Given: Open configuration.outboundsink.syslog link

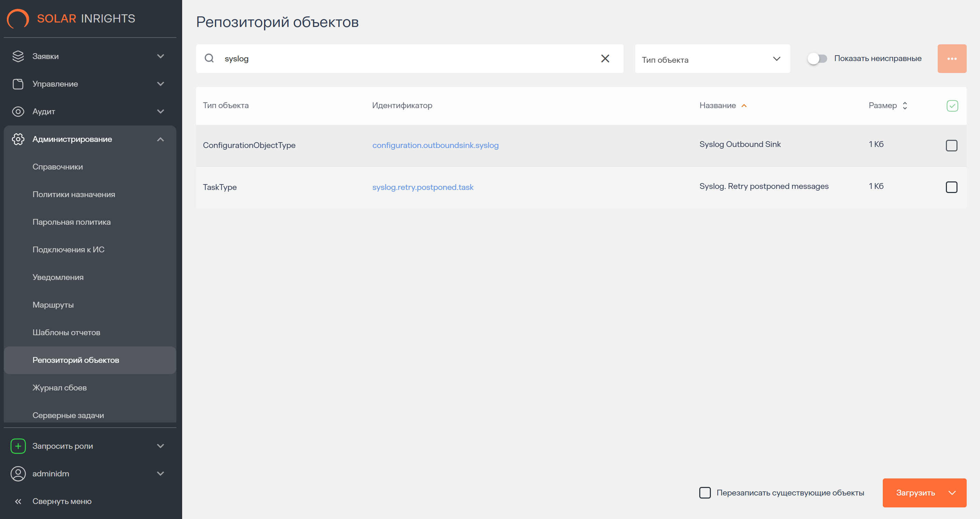Looking at the screenshot, I should pos(435,145).
